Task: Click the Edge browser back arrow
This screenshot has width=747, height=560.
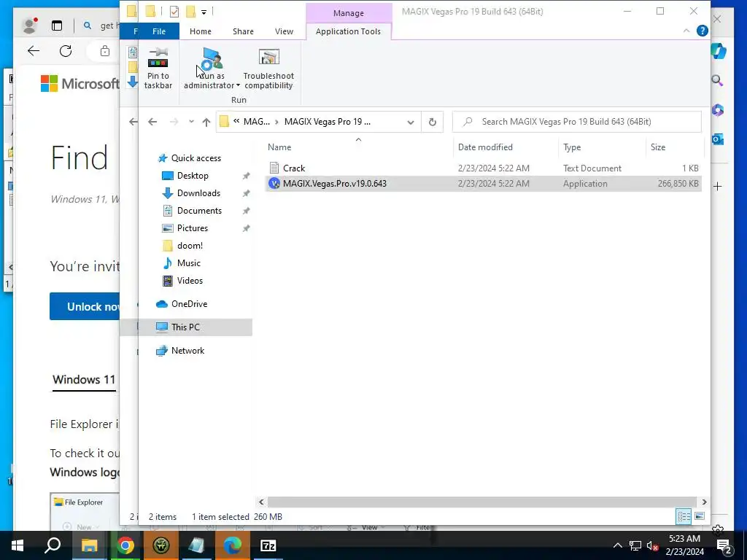Action: click(34, 51)
